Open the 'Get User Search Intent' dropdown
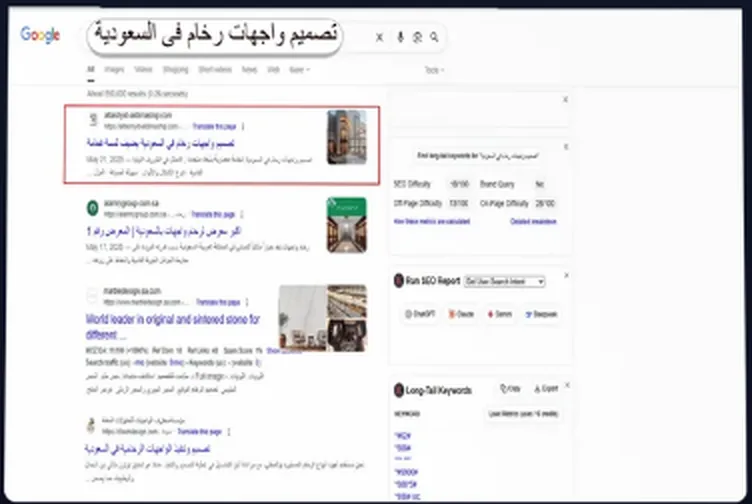752x504 pixels. 505,281
